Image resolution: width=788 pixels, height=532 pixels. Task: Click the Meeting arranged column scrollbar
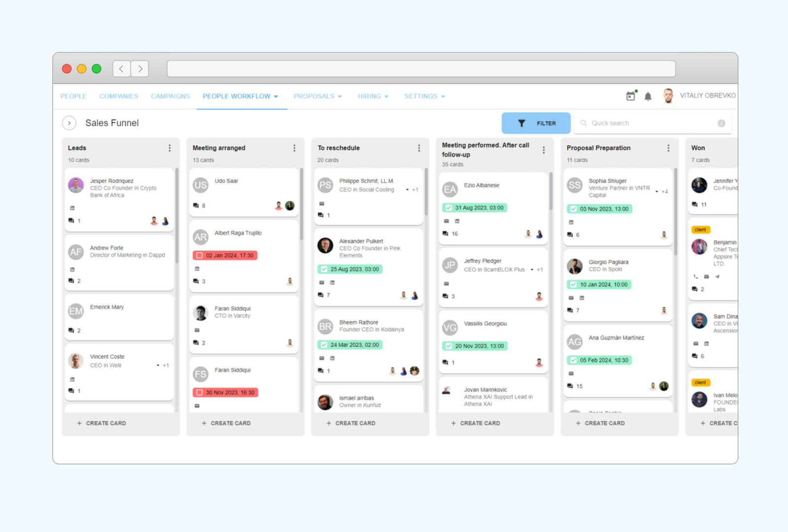[301, 204]
